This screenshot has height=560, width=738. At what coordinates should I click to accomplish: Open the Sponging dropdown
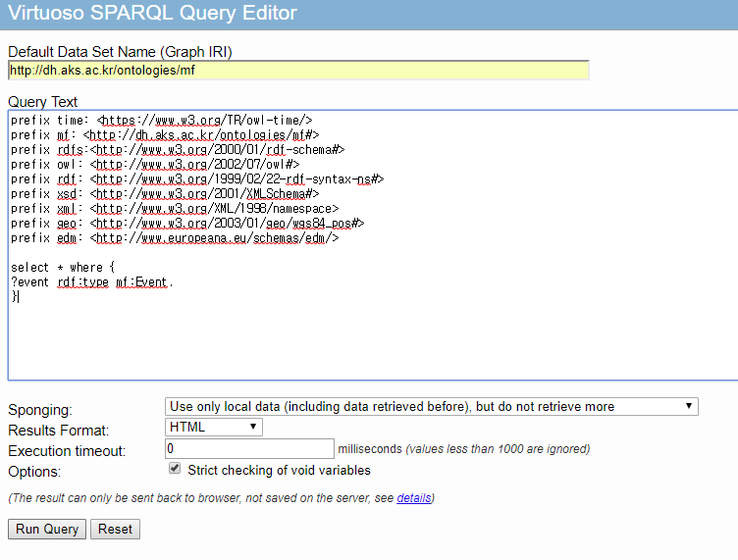432,406
